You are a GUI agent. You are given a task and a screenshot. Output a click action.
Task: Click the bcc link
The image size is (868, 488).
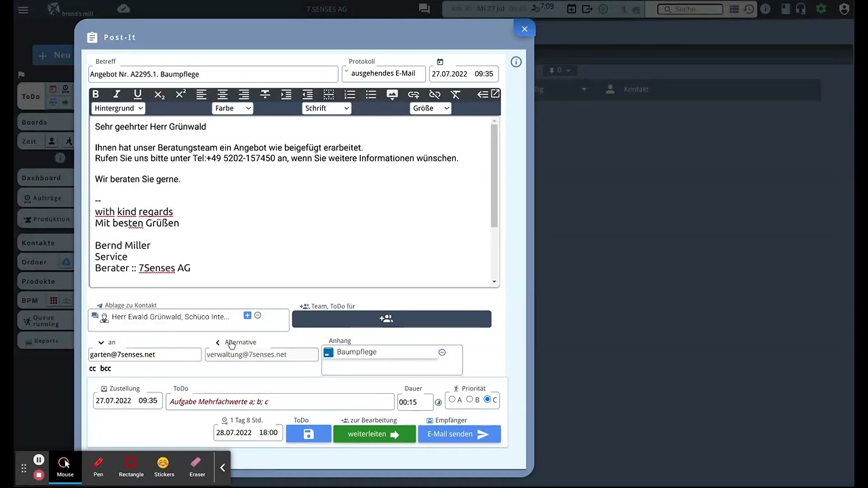(x=106, y=369)
